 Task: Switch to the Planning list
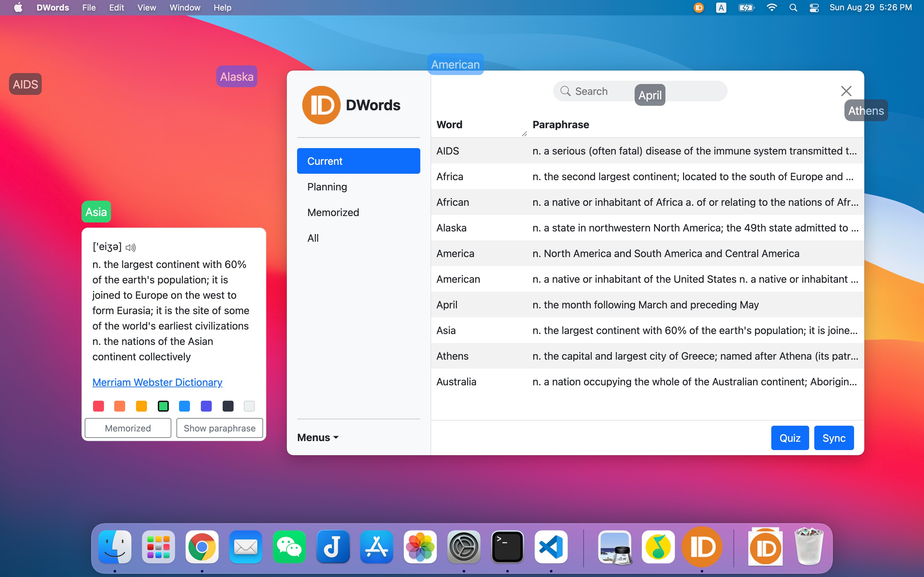[x=327, y=187]
